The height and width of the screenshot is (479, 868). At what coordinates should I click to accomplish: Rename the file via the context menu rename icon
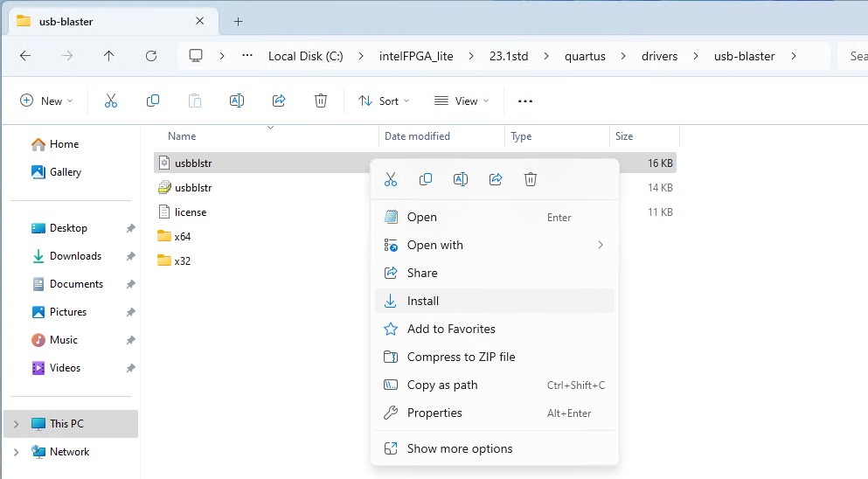pyautogui.click(x=461, y=179)
